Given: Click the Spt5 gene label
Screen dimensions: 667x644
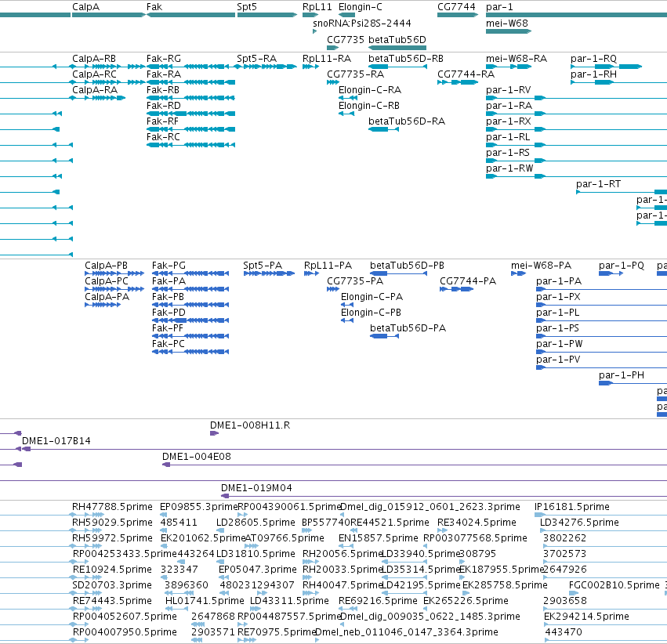Looking at the screenshot, I should coord(247,7).
